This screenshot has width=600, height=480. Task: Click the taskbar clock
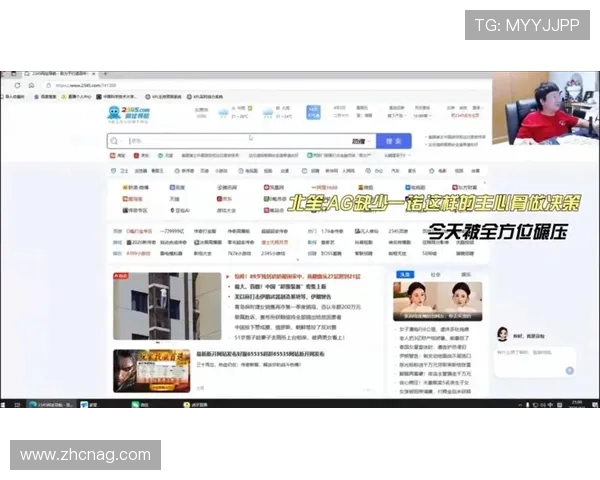576,404
